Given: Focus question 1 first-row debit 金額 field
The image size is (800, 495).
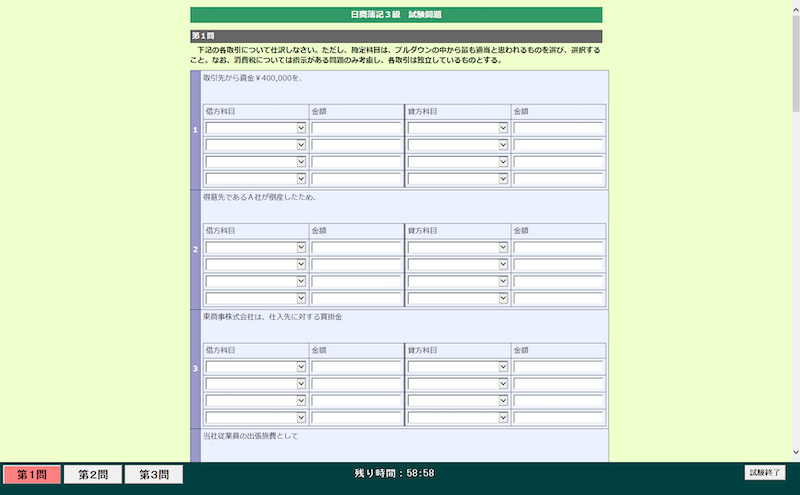Looking at the screenshot, I should [x=357, y=128].
